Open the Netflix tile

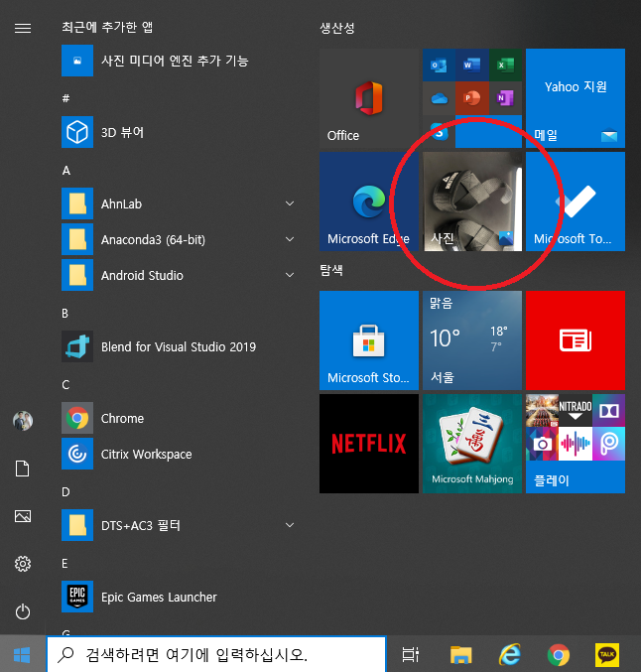click(369, 444)
